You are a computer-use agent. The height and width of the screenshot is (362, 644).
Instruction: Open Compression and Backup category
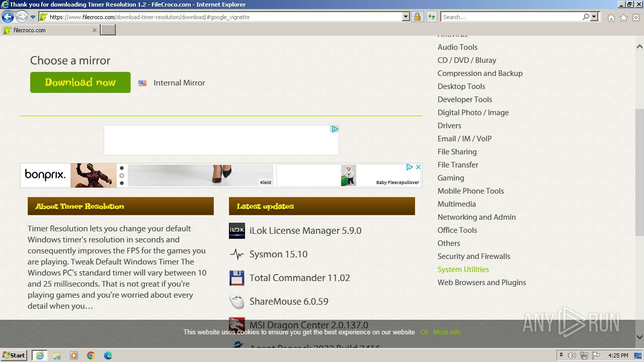[x=480, y=73]
